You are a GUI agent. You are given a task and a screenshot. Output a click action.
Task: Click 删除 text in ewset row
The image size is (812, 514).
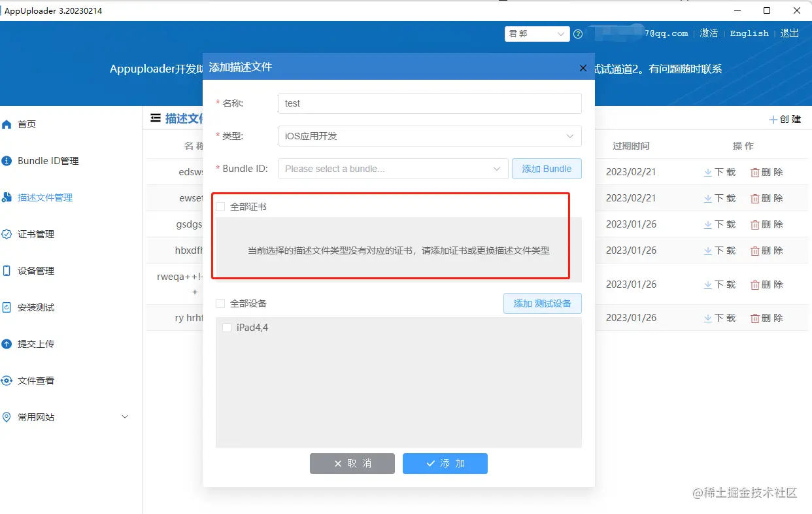point(773,198)
